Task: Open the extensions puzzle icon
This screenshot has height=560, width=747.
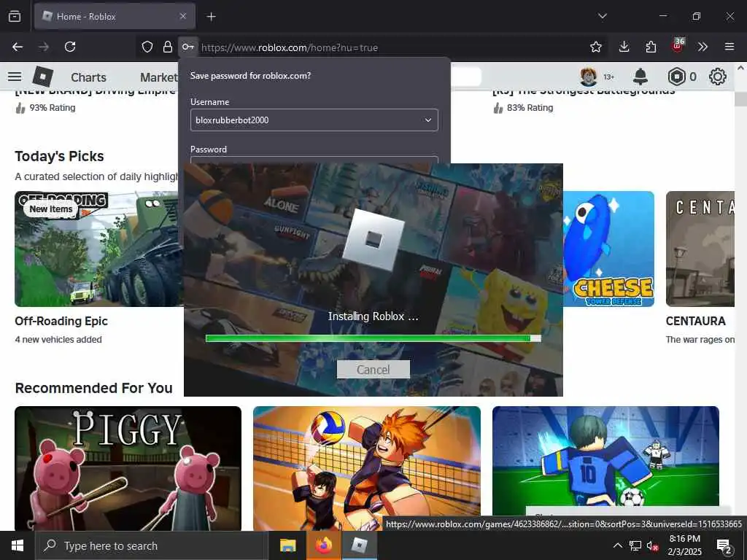Action: click(651, 47)
